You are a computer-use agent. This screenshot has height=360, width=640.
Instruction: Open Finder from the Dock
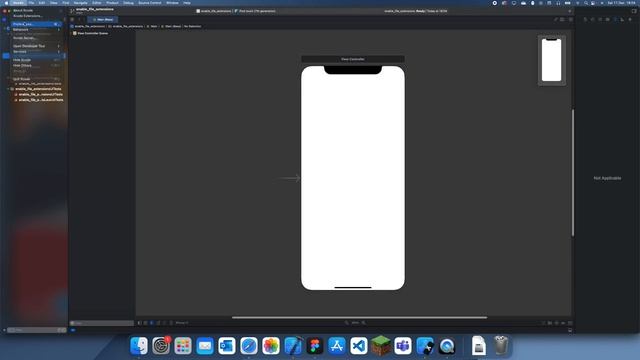(x=139, y=346)
